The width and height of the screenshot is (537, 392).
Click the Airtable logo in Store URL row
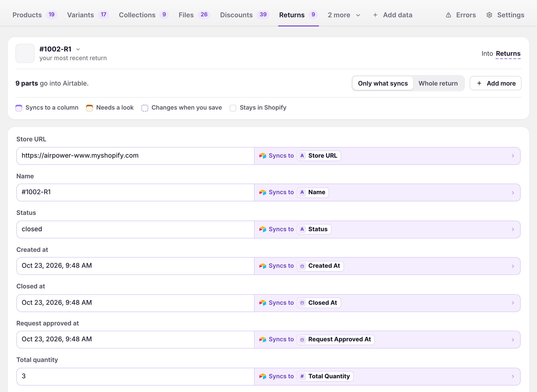tap(262, 156)
